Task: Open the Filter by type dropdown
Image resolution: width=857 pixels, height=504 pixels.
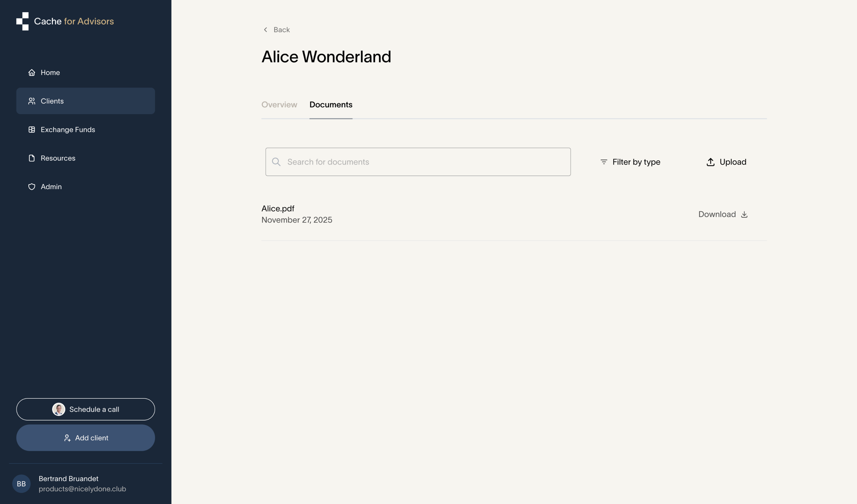Action: tap(630, 162)
